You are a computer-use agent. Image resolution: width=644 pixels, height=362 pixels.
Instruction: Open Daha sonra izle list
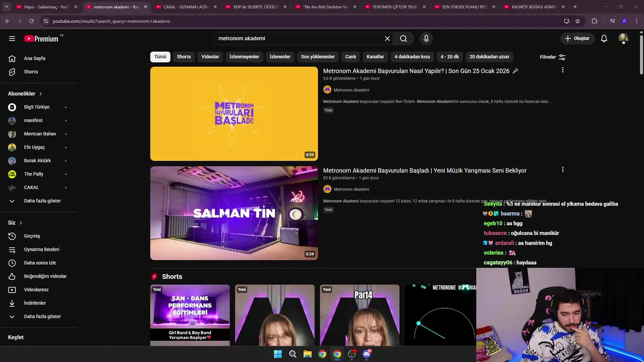(39, 263)
